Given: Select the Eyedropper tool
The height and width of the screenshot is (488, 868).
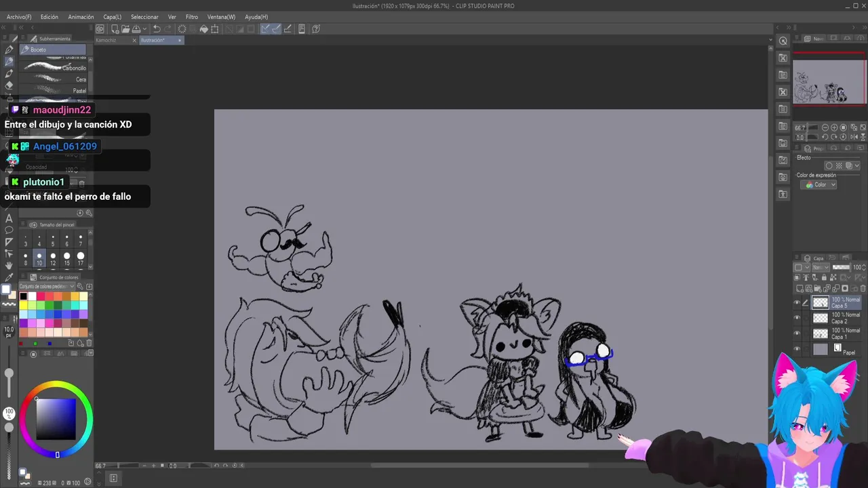Looking at the screenshot, I should pyautogui.click(x=9, y=277).
